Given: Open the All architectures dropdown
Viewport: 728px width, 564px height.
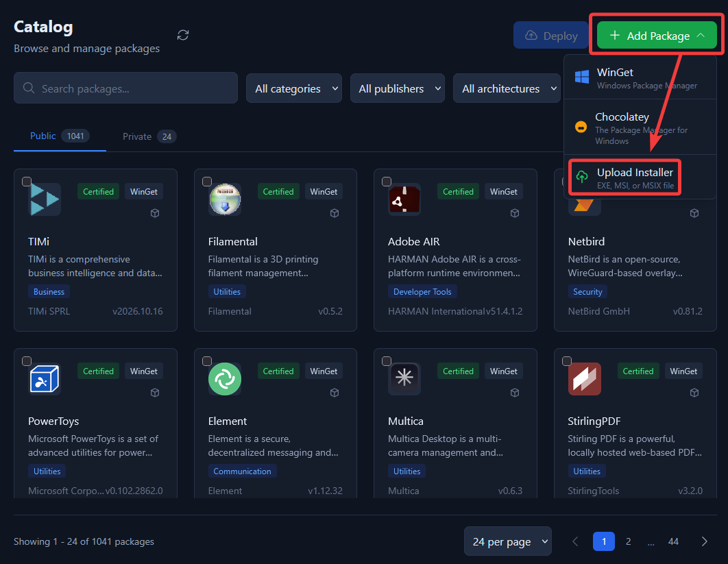Looking at the screenshot, I should pyautogui.click(x=507, y=88).
